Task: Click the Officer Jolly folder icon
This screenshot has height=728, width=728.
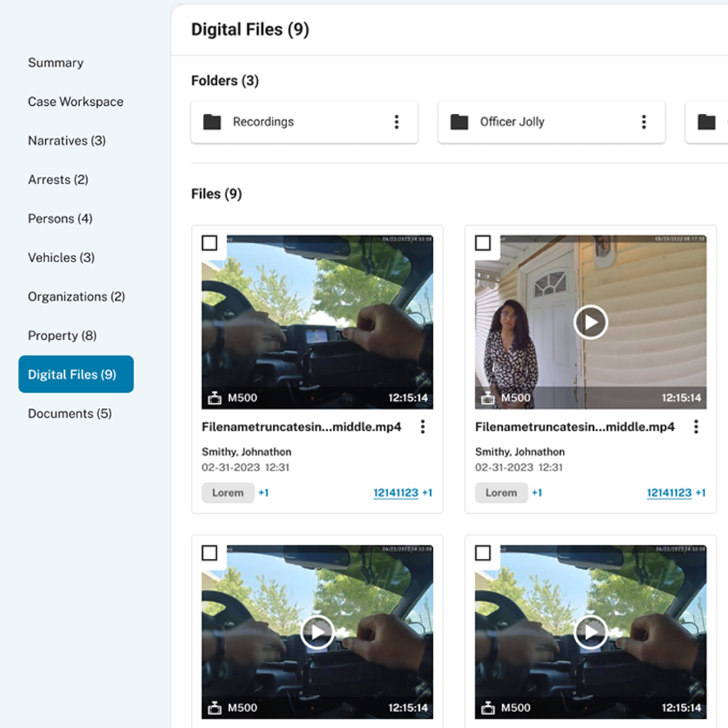Action: click(x=459, y=122)
